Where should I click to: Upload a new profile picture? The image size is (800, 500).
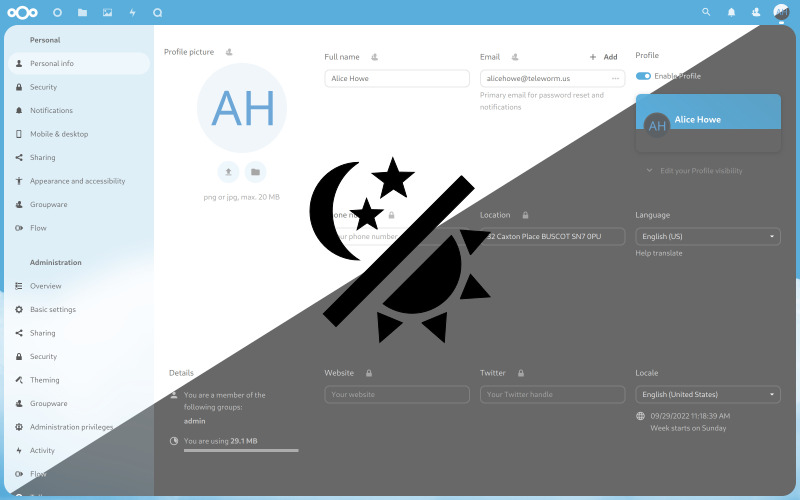click(228, 171)
